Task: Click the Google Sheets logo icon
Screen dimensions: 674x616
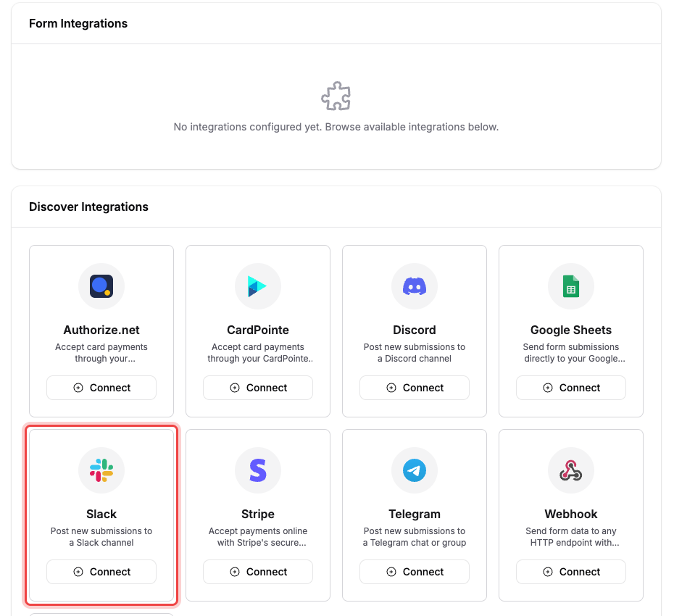Action: (x=571, y=286)
